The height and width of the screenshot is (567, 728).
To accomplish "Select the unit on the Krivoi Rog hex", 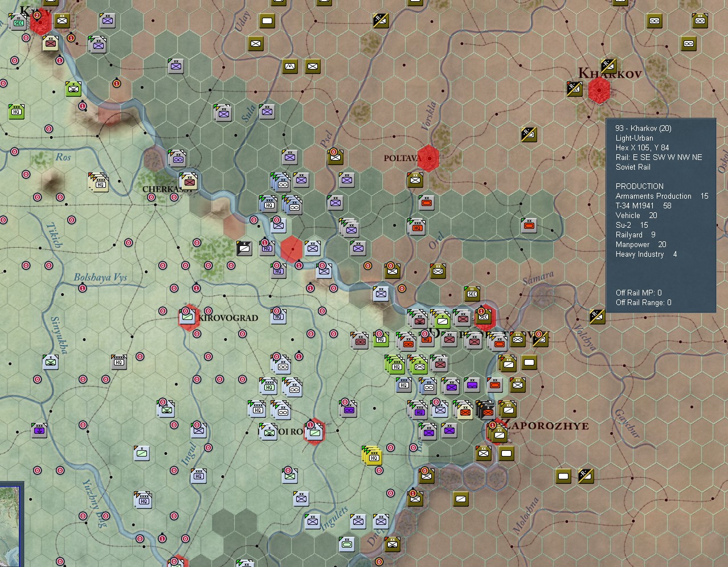I will pos(313,432).
